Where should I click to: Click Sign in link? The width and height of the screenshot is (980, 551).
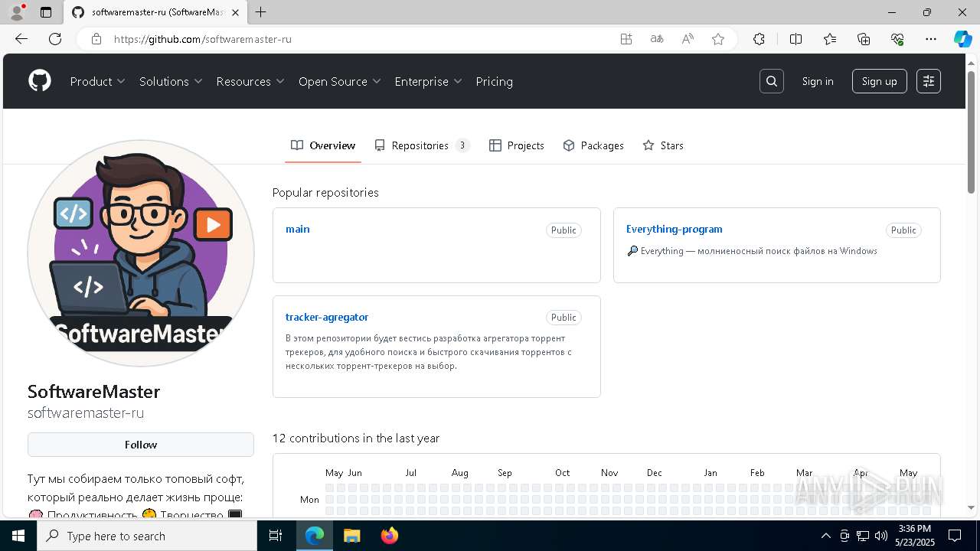click(818, 81)
